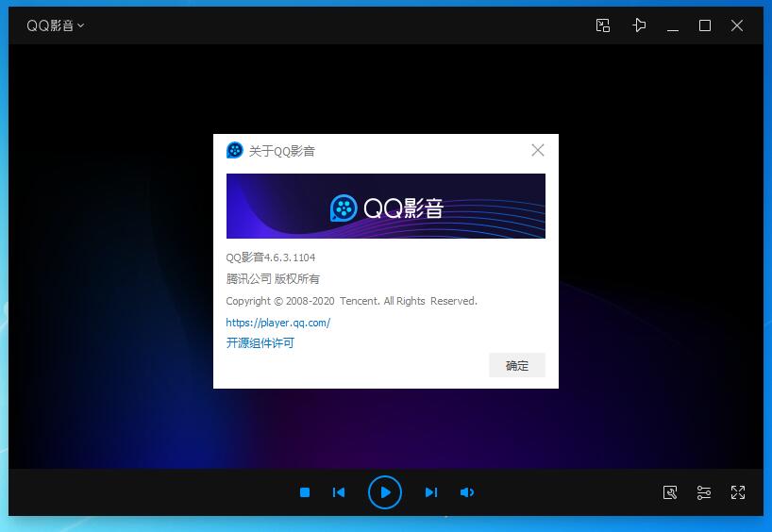The image size is (772, 532).
Task: Open the 开源组件许可 link
Action: tap(260, 343)
